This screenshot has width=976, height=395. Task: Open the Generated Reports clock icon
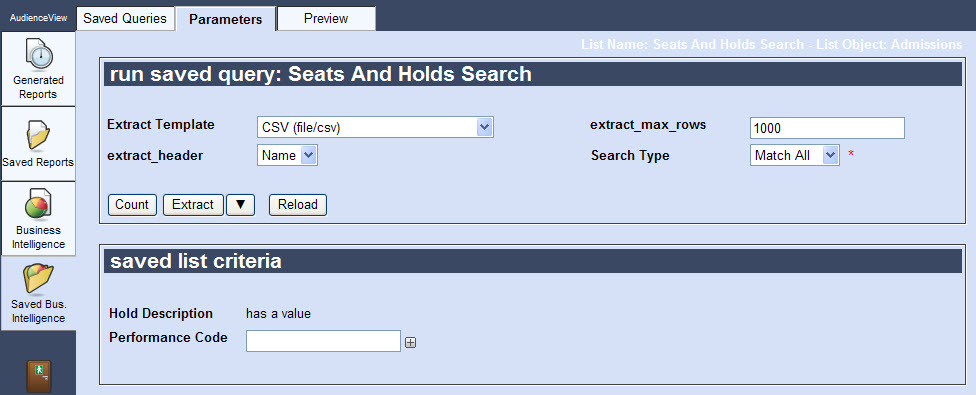39,55
